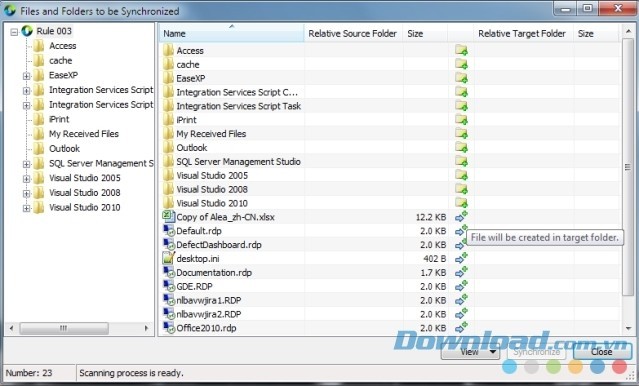Click action icon in Visual Studio 2005 list row
This screenshot has width=639, height=386.
pyautogui.click(x=461, y=175)
